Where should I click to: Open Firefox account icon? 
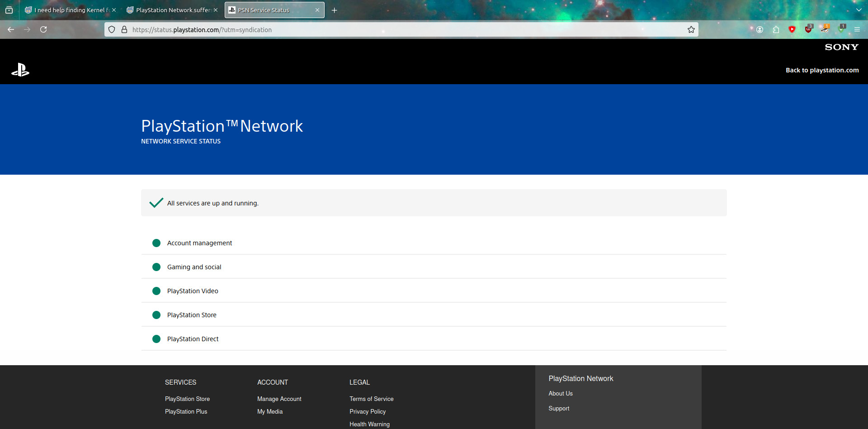pyautogui.click(x=759, y=29)
